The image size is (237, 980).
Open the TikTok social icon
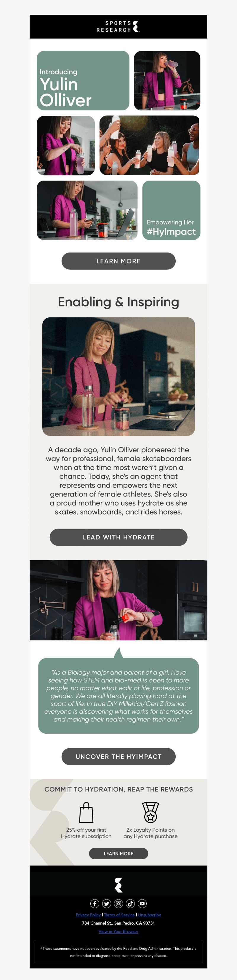tap(130, 904)
